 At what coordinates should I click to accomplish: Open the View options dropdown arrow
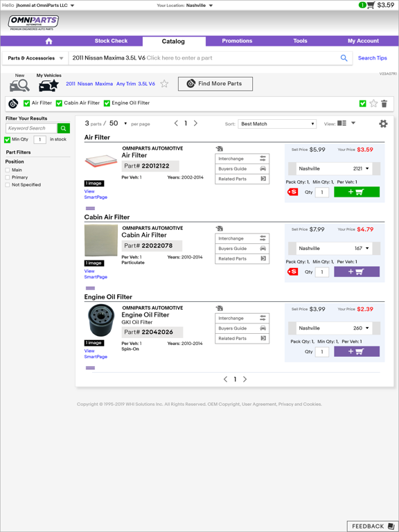click(x=353, y=123)
